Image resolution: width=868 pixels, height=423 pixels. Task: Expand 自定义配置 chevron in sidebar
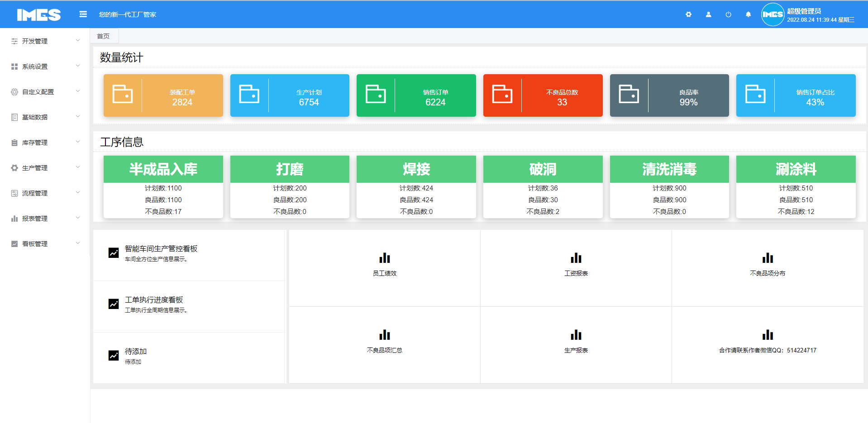(x=78, y=91)
